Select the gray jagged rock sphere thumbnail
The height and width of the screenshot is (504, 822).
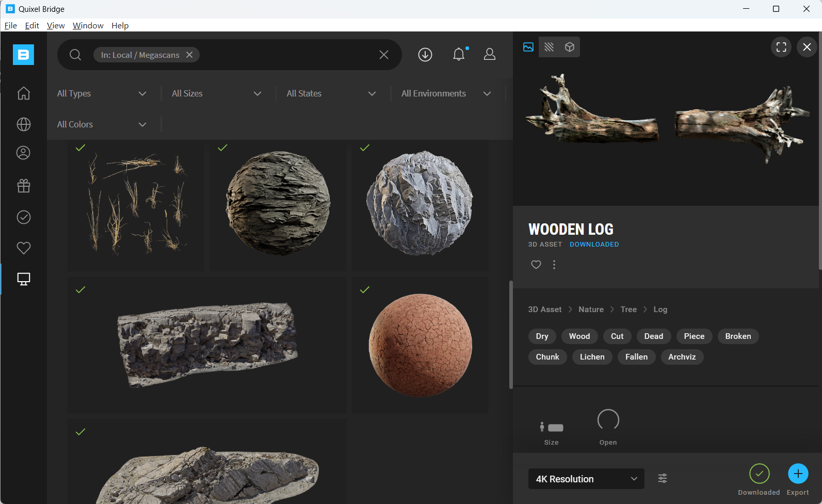pyautogui.click(x=420, y=205)
